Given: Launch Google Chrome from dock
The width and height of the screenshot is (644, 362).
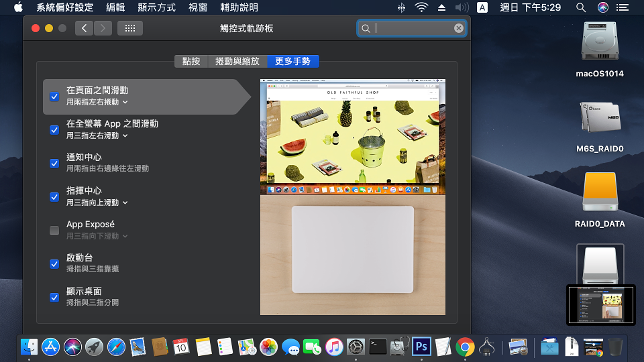Looking at the screenshot, I should [x=465, y=347].
